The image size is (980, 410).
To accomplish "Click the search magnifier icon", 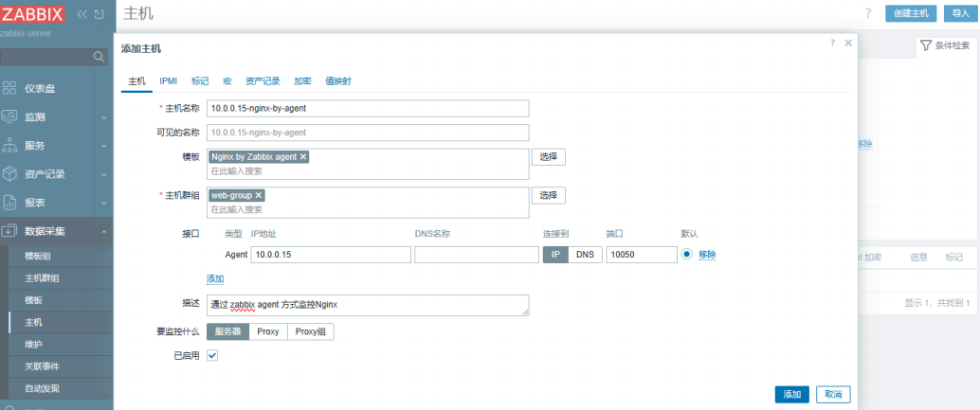I will (x=99, y=57).
